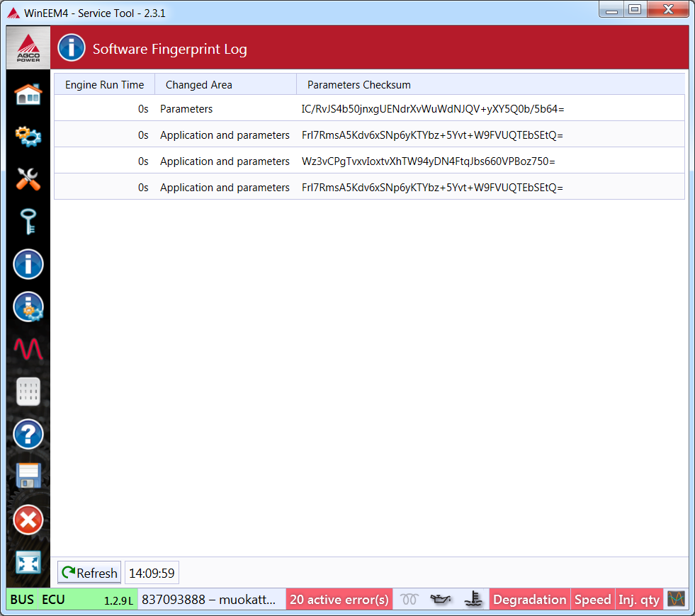Image resolution: width=695 pixels, height=616 pixels.
Task: Click the Parameters Checksum column header
Action: (358, 85)
